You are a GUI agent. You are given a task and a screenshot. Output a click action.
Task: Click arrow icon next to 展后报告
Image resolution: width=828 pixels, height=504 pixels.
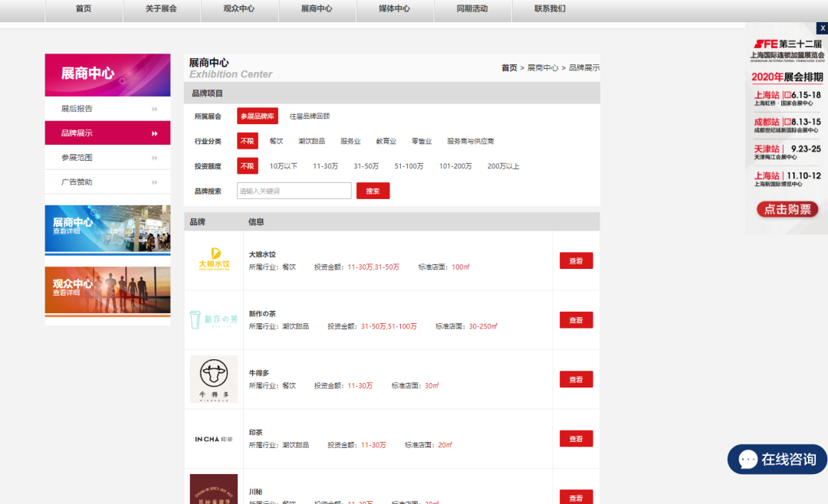pyautogui.click(x=155, y=110)
